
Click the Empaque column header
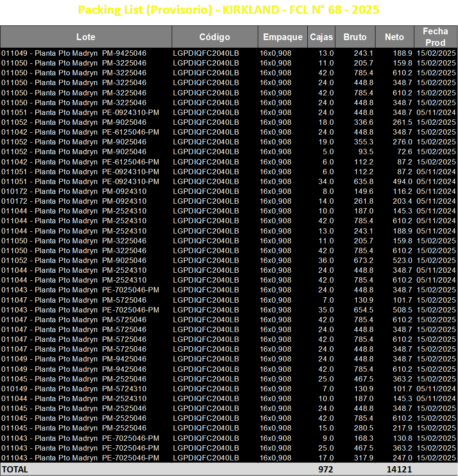click(283, 37)
